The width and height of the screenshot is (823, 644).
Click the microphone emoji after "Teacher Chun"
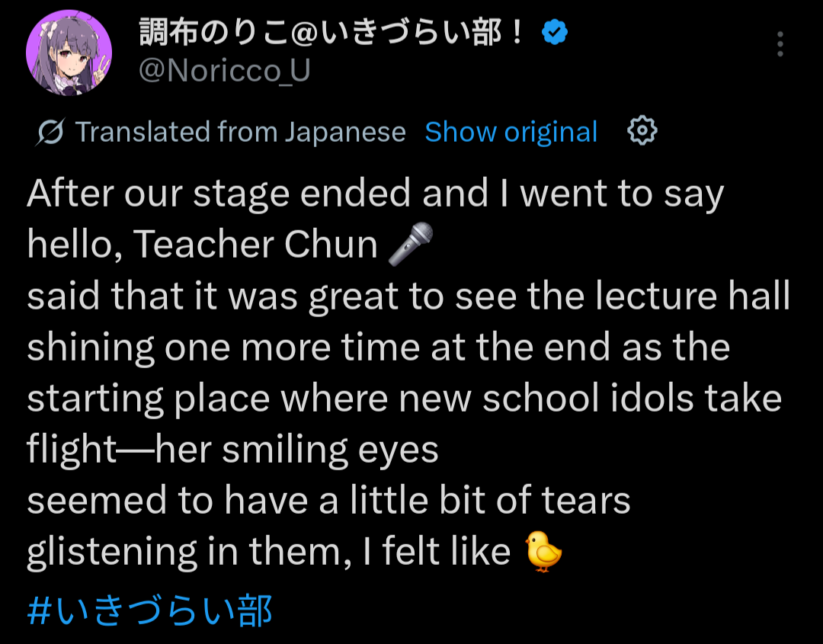410,245
